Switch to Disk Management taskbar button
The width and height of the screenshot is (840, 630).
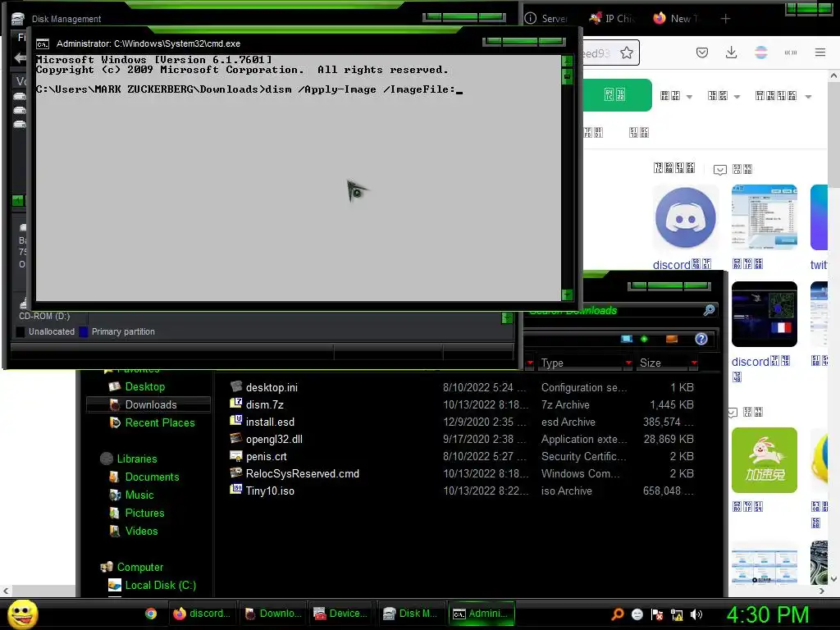tap(412, 614)
